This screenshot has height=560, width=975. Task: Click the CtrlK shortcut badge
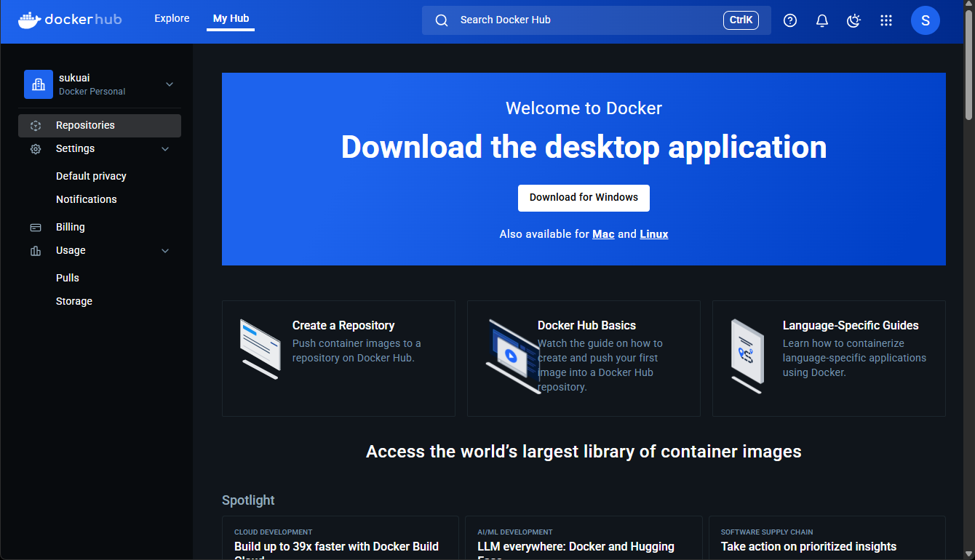click(741, 20)
